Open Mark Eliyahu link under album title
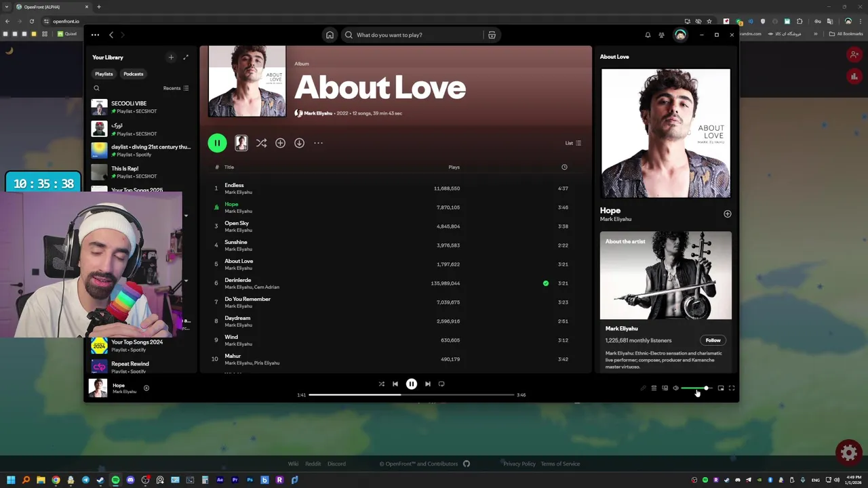 point(318,113)
